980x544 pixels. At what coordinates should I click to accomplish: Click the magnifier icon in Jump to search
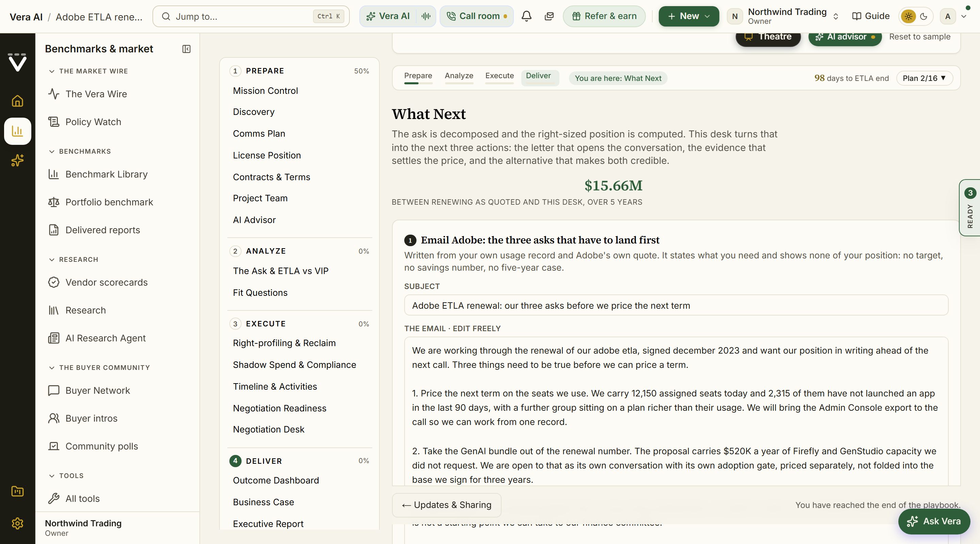click(x=166, y=16)
